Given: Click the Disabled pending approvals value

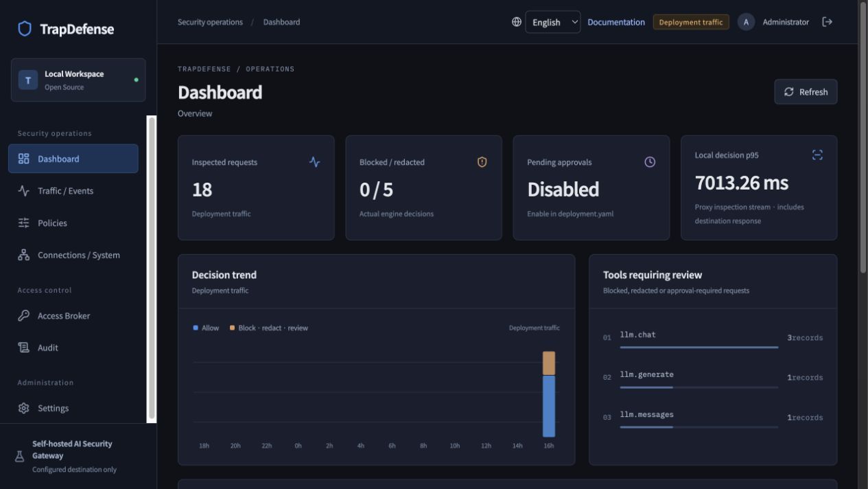Looking at the screenshot, I should 563,190.
